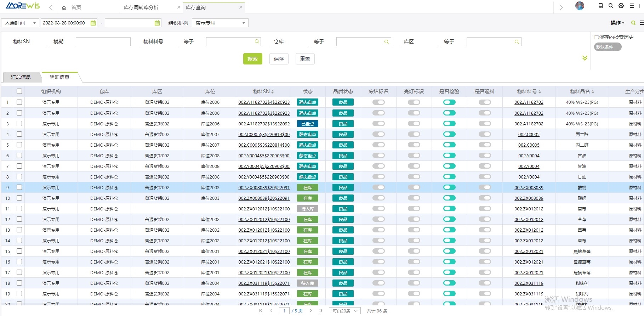Open settings via the gear icon

click(621, 6)
